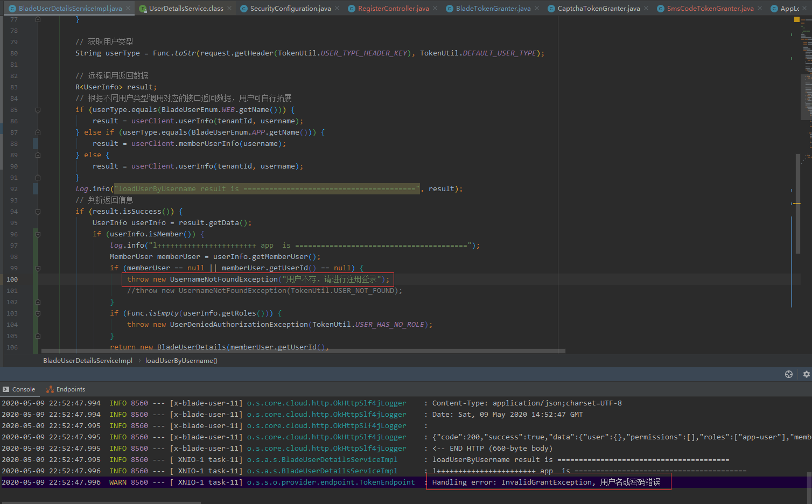Click the commented throw line with USER_NOT_FOUND
Viewport: 812px width, 504px height.
(x=264, y=291)
